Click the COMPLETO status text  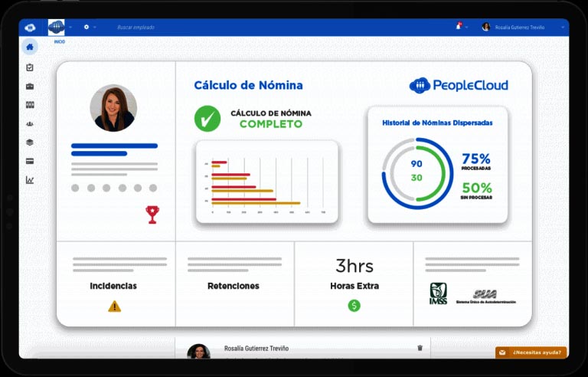coord(271,124)
